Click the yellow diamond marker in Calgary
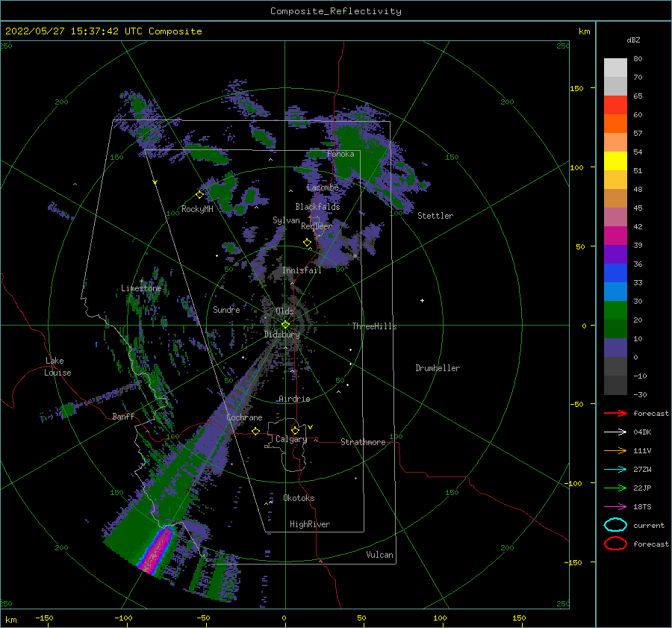 click(295, 430)
